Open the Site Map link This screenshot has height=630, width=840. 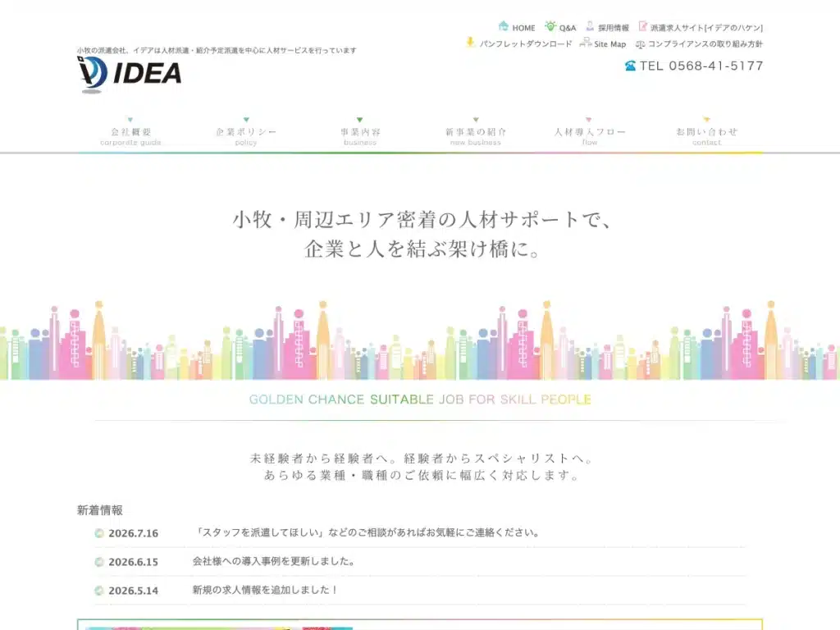tap(609, 44)
